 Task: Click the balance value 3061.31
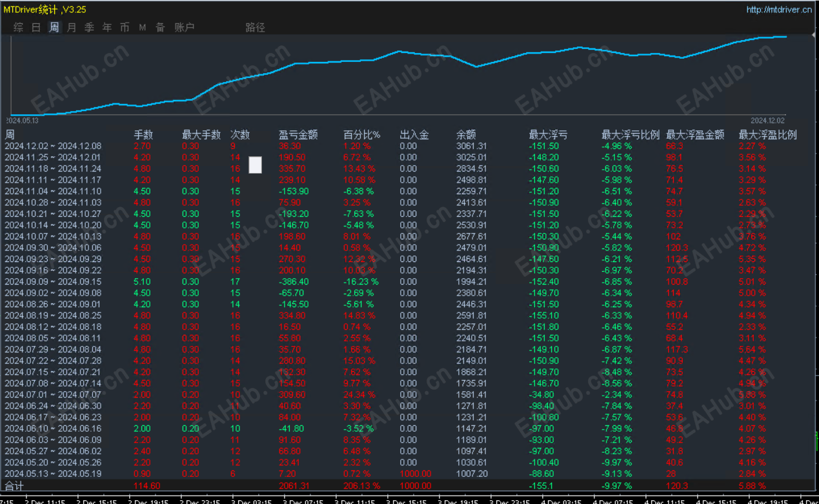point(471,146)
